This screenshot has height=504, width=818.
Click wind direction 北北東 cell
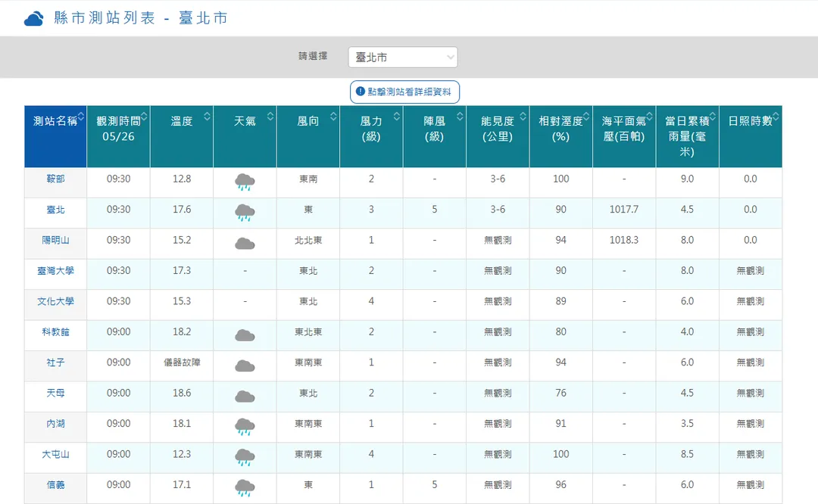coord(308,241)
